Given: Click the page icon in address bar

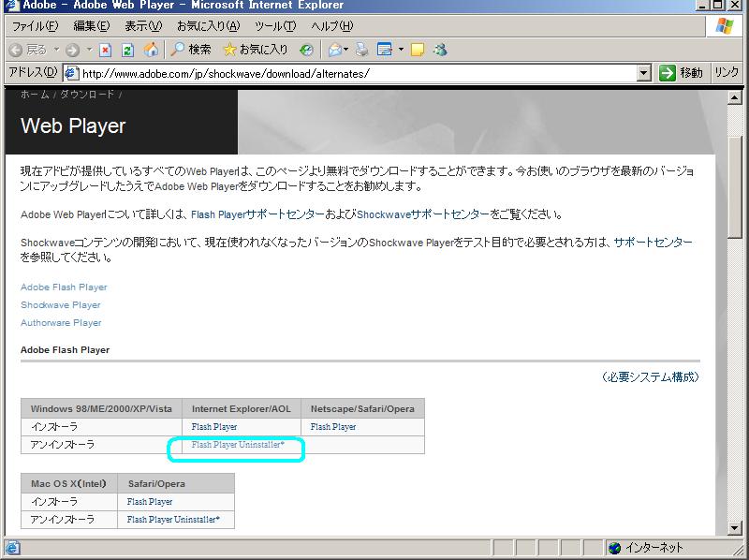Looking at the screenshot, I should coord(71,73).
